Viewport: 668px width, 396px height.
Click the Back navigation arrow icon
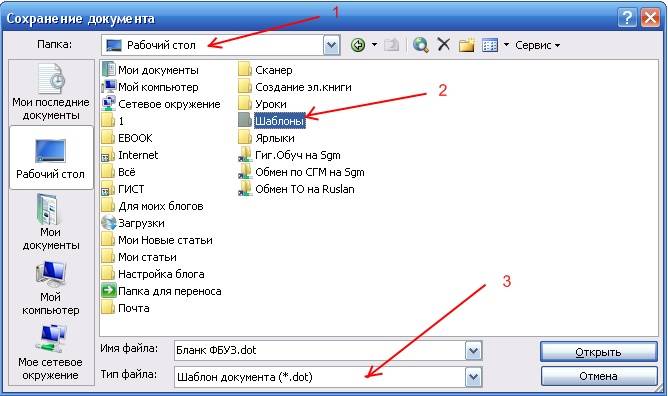358,45
